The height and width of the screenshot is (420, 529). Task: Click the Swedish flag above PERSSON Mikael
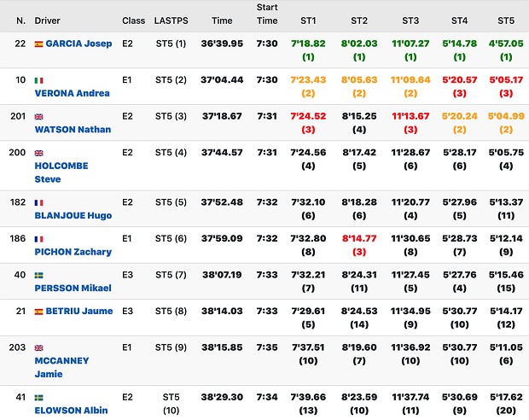[38, 275]
